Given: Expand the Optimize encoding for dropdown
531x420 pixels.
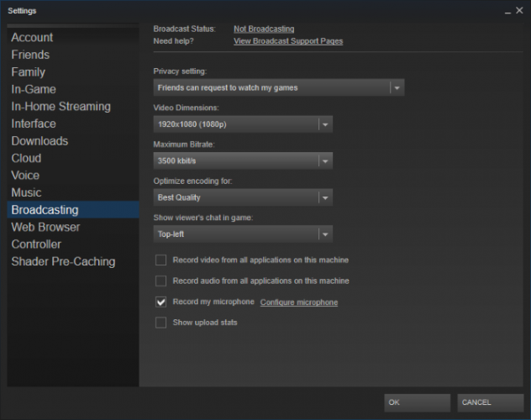Looking at the screenshot, I should (243, 197).
